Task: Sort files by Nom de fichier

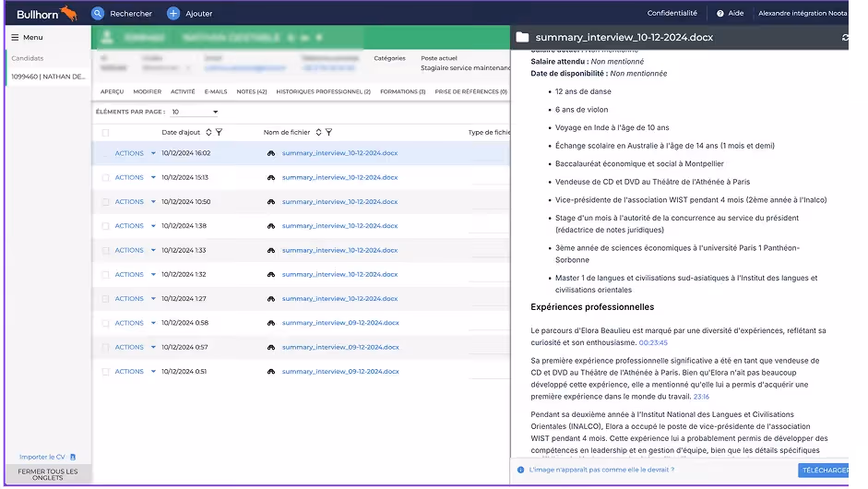Action: [x=318, y=132]
